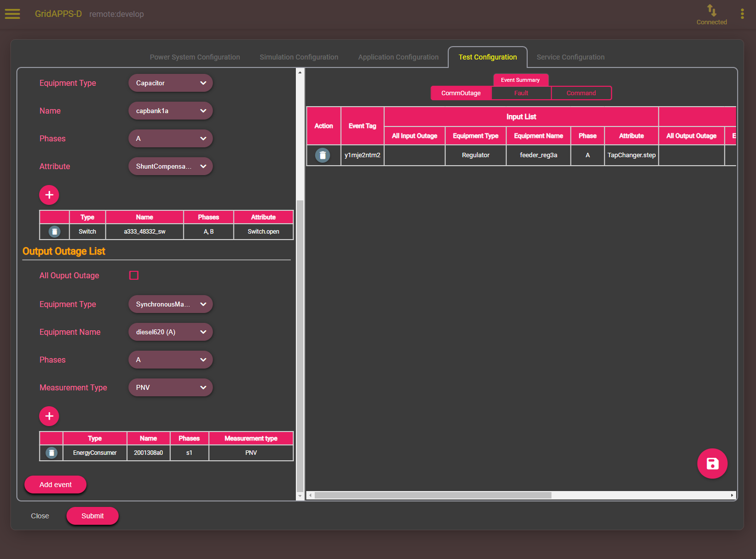Click the Action column header

324,126
